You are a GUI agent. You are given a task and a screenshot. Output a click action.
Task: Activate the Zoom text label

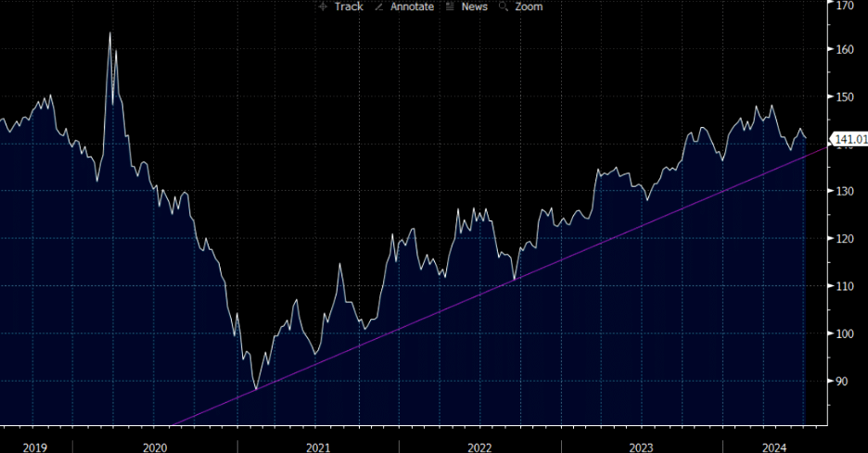[529, 6]
